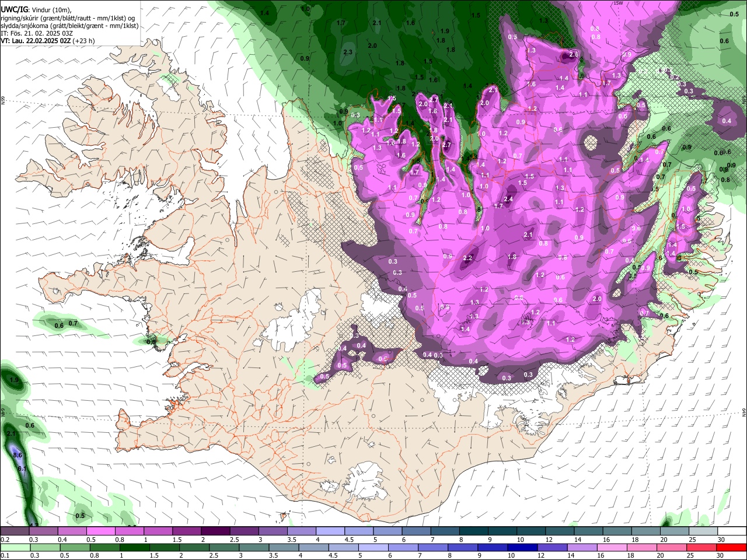Select the 'rigning/skúrir' legend description line

[69, 17]
